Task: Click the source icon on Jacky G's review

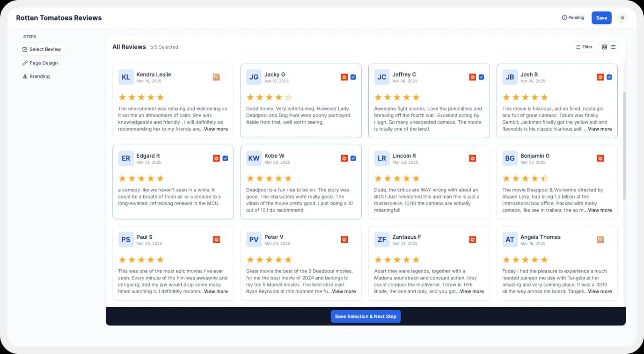Action: [344, 77]
